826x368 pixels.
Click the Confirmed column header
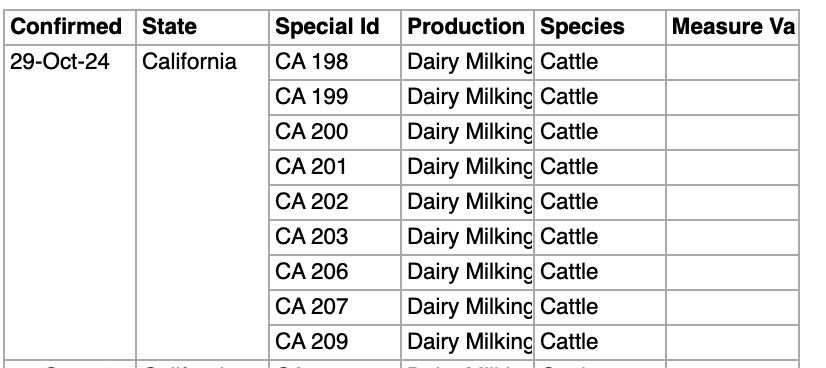[70, 27]
